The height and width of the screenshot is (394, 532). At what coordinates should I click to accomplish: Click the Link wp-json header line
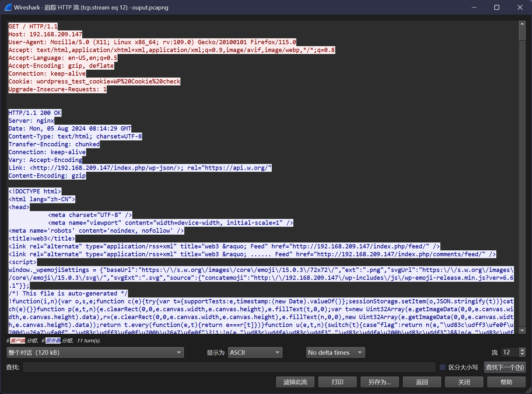coord(140,168)
